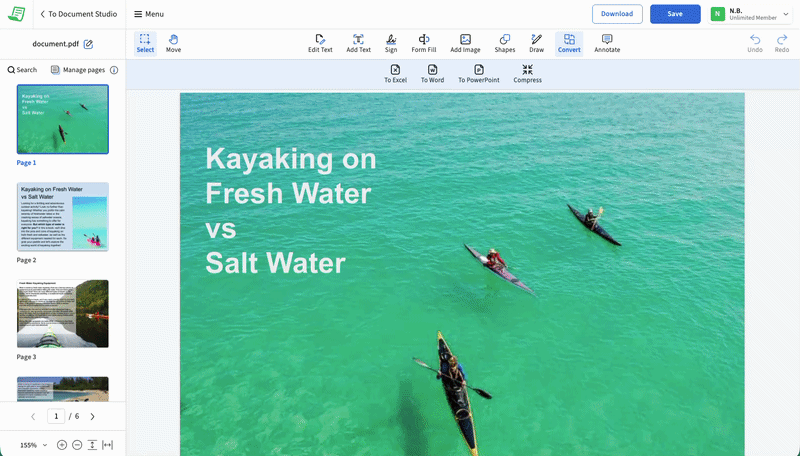Click the page number input field
This screenshot has width=800, height=456.
click(x=56, y=416)
